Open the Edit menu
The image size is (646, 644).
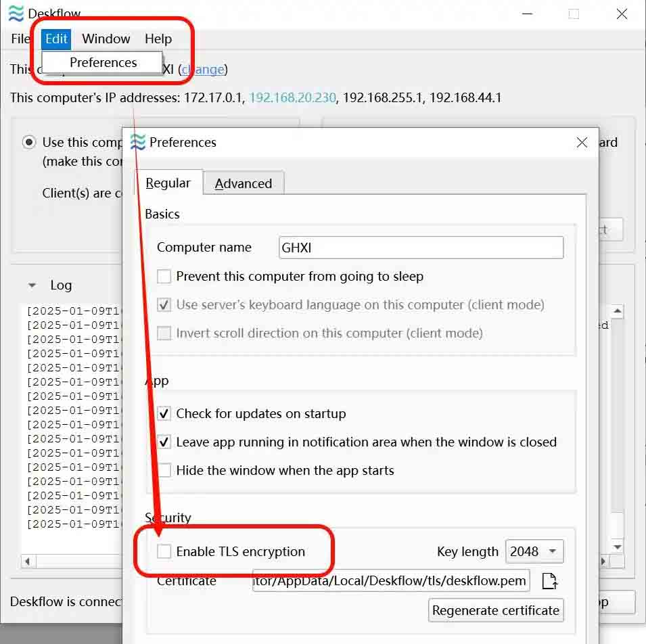coord(56,39)
